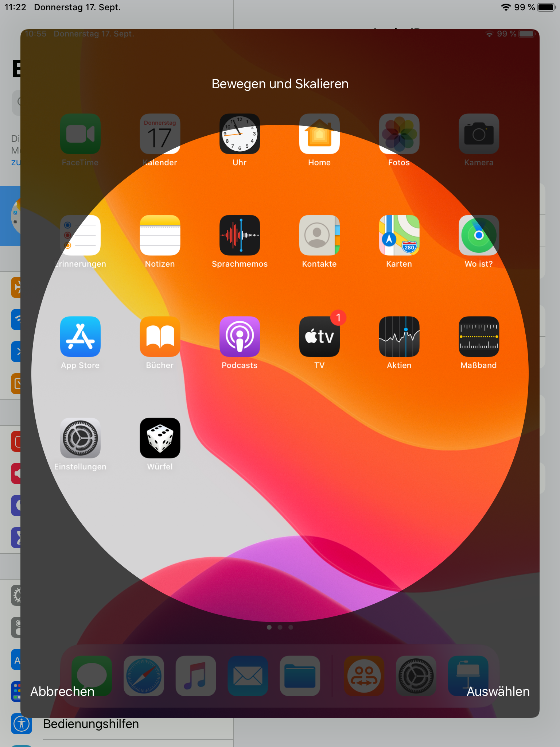Image resolution: width=560 pixels, height=747 pixels.
Task: Click the Home app icon
Action: (x=319, y=134)
